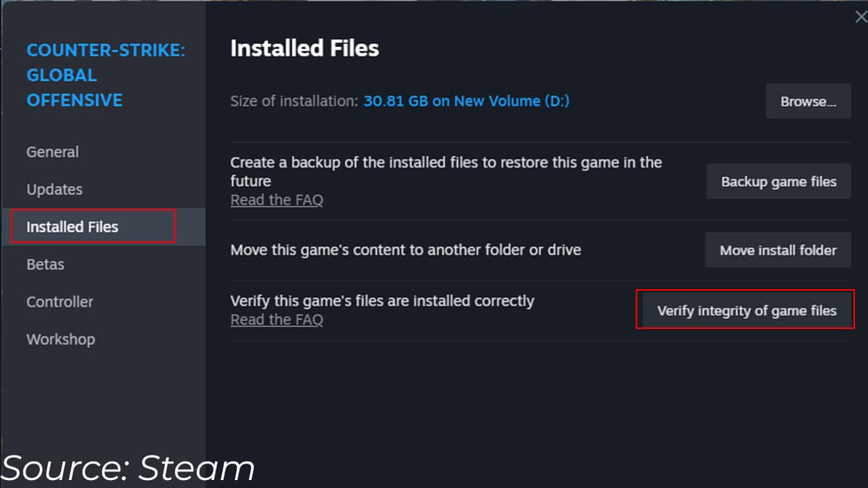Click Backup game files
Image resolution: width=868 pixels, height=488 pixels.
tap(778, 181)
